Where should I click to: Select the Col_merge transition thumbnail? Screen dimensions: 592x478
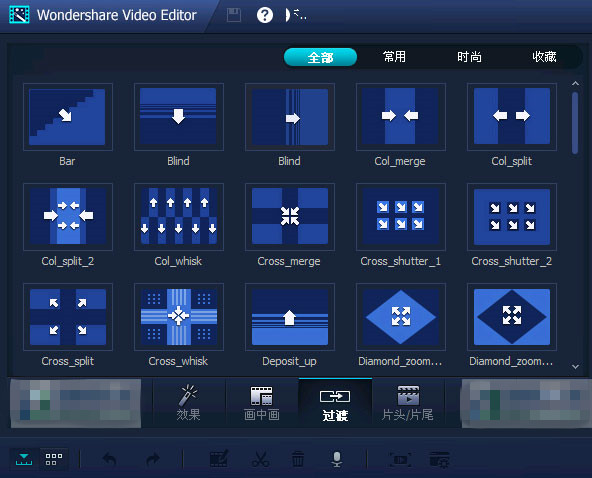tap(401, 117)
